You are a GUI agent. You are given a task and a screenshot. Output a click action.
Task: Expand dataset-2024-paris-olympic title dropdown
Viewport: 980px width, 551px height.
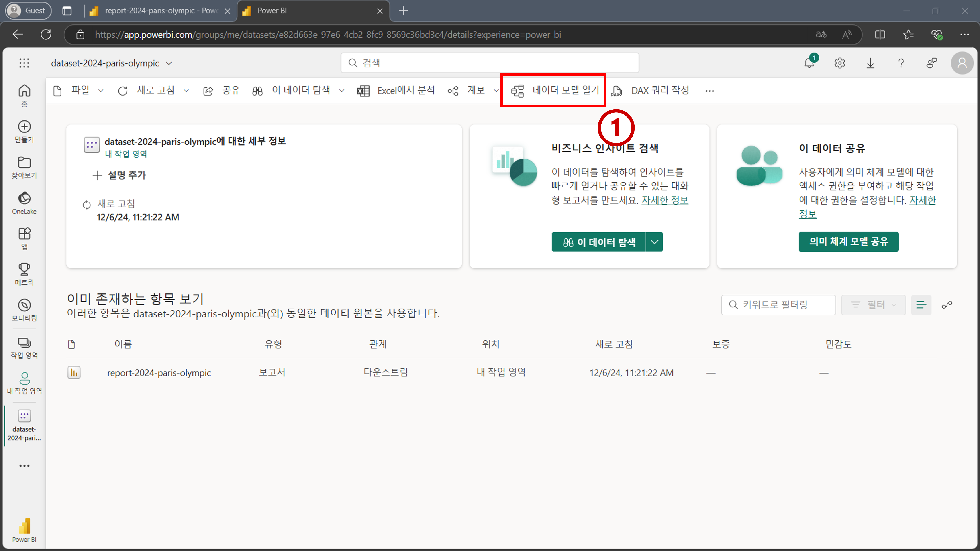169,63
